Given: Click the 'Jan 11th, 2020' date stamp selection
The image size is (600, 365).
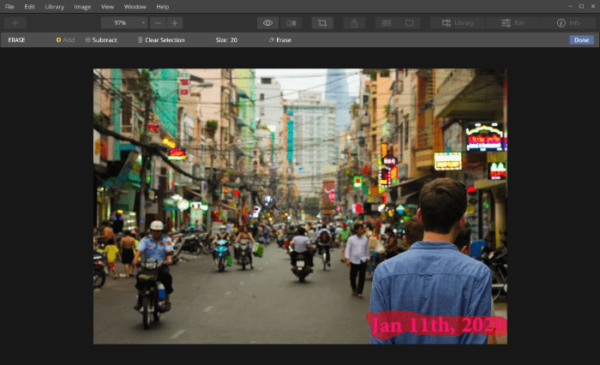Looking at the screenshot, I should pyautogui.click(x=436, y=325).
